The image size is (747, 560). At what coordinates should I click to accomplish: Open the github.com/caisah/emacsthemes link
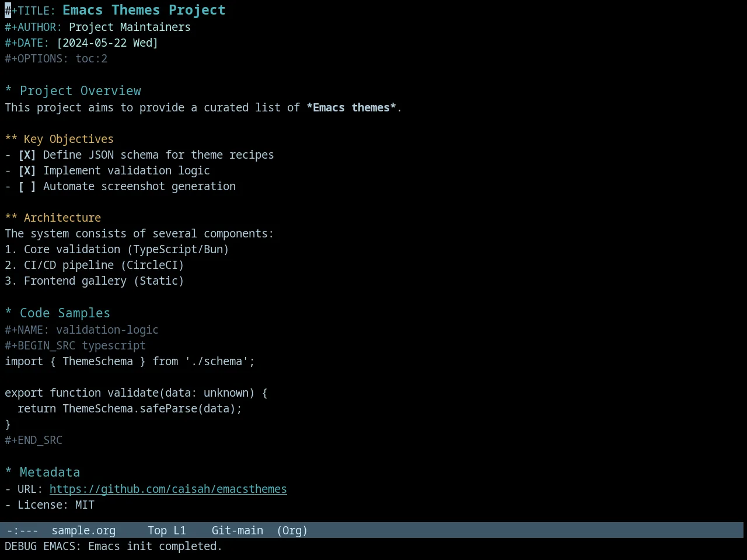[168, 489]
